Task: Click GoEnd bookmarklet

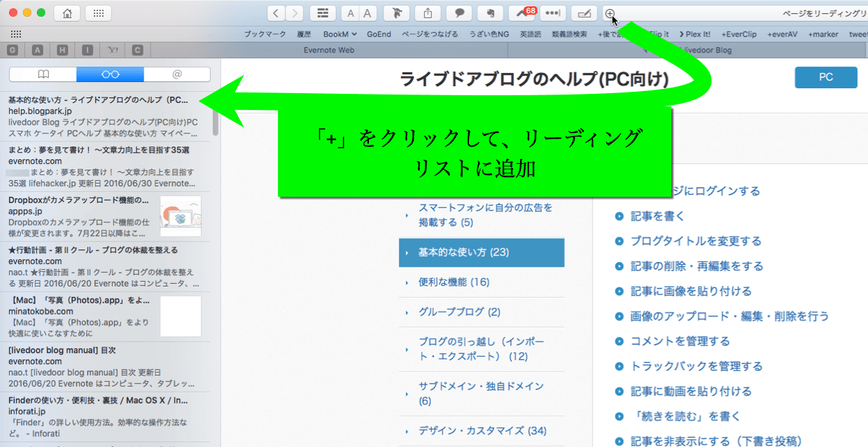Action: pyautogui.click(x=379, y=34)
